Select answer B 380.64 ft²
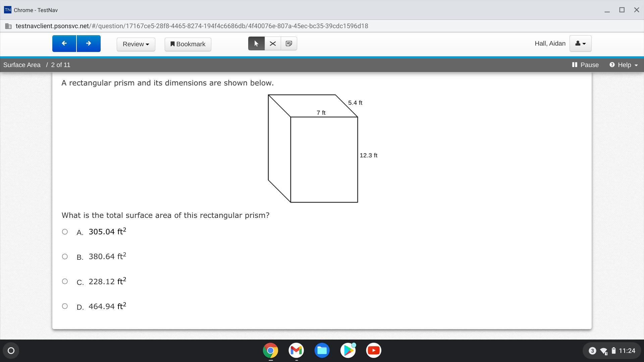 point(65,256)
